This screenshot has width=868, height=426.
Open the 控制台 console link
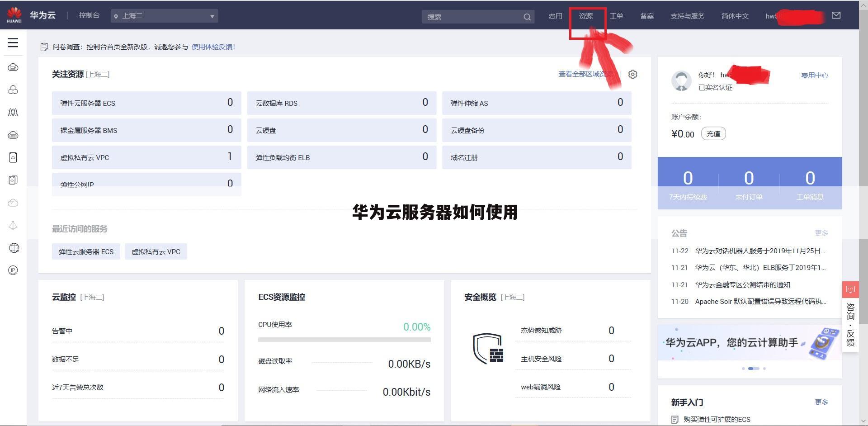pos(89,15)
